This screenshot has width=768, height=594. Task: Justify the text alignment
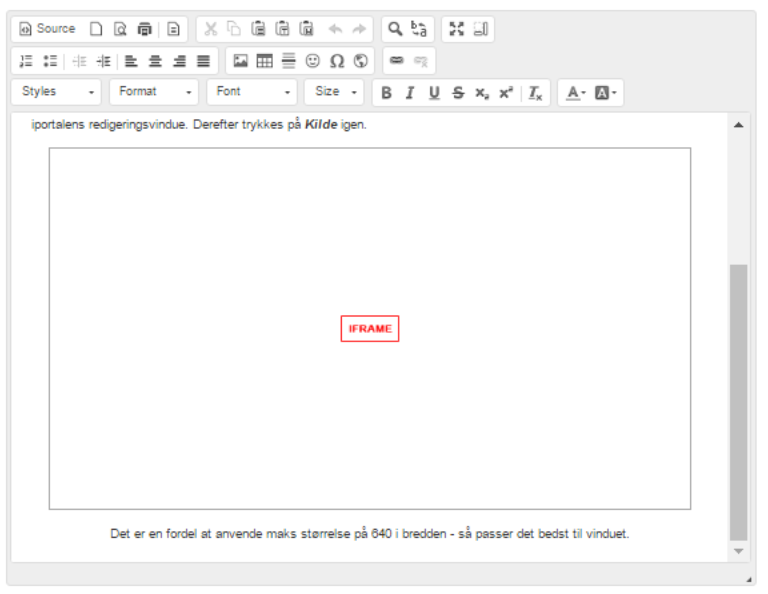tap(203, 61)
